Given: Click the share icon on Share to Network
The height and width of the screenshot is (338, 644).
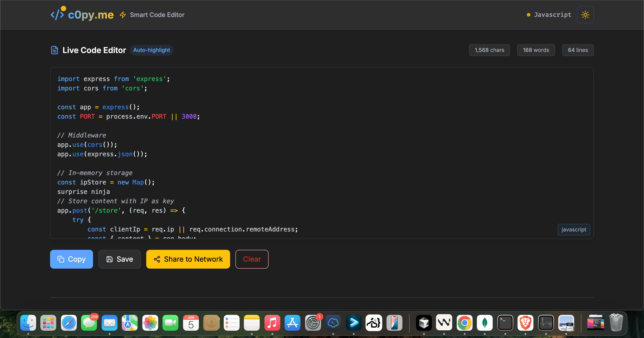Looking at the screenshot, I should click(157, 260).
